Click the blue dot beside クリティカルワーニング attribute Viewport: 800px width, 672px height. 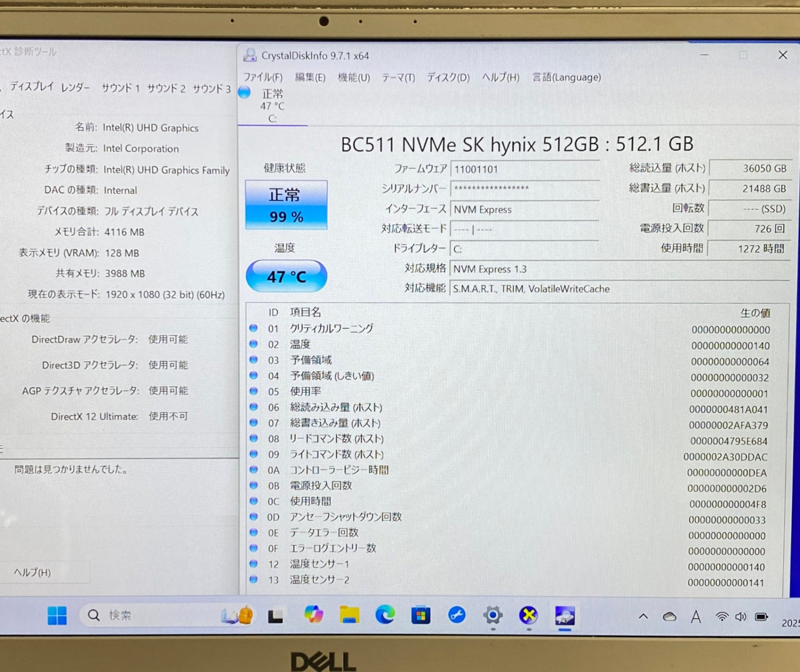254,328
